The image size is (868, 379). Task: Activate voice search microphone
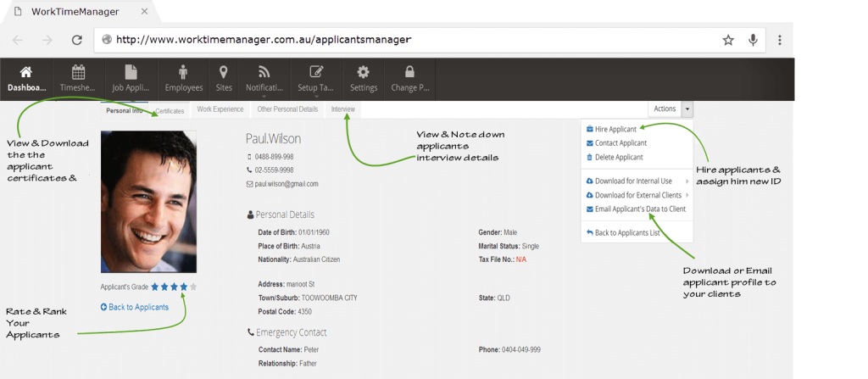753,40
